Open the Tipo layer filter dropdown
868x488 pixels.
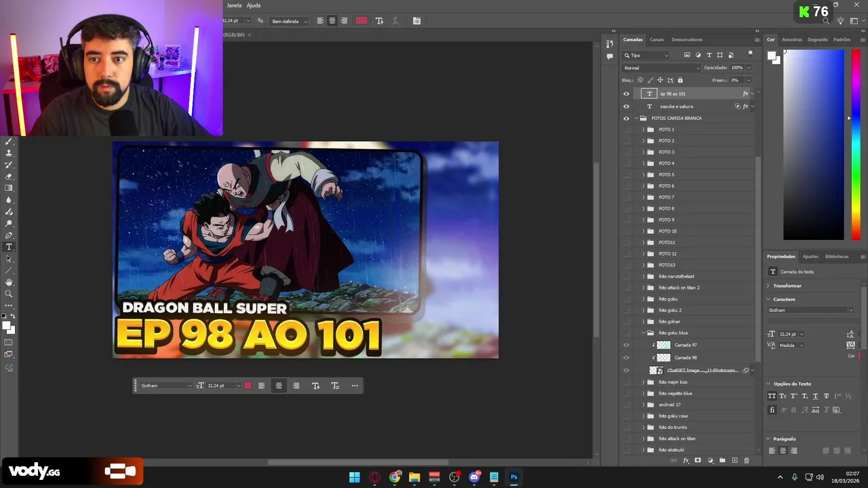point(646,55)
